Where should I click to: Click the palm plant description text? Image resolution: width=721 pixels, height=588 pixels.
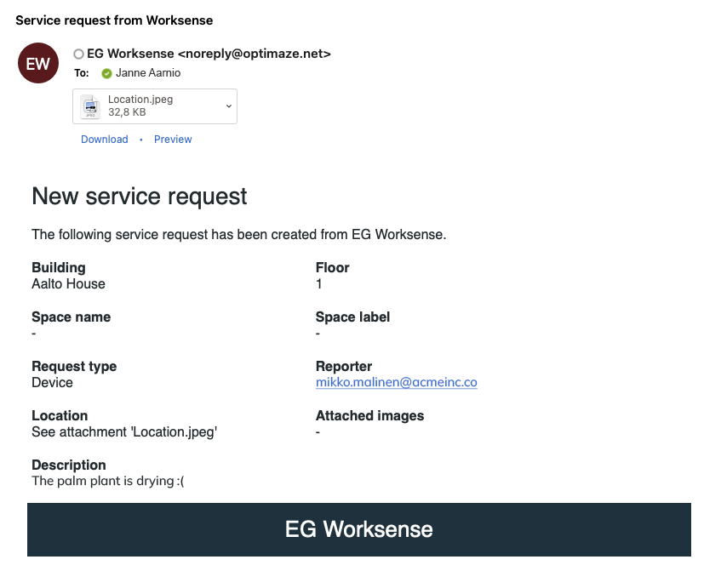(108, 482)
